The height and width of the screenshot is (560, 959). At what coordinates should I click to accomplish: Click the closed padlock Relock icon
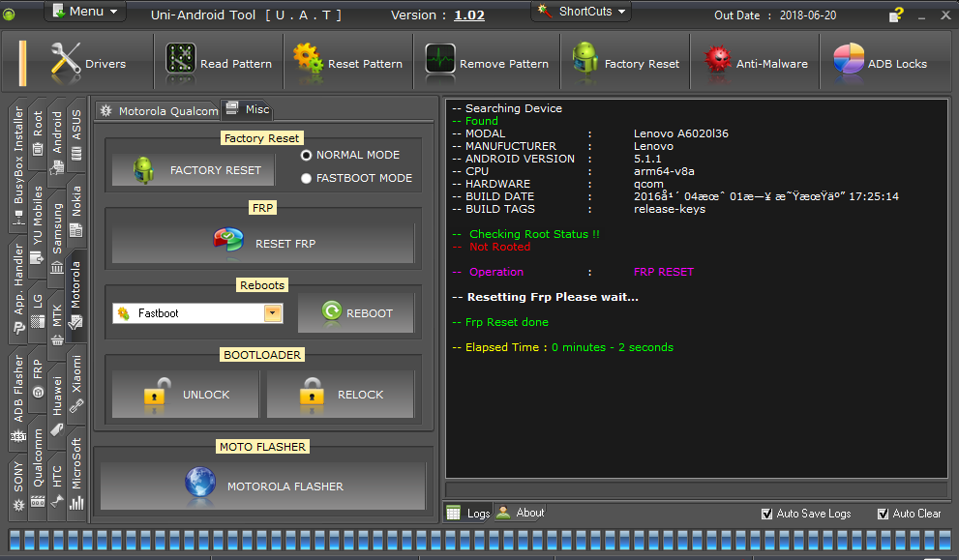pyautogui.click(x=312, y=393)
